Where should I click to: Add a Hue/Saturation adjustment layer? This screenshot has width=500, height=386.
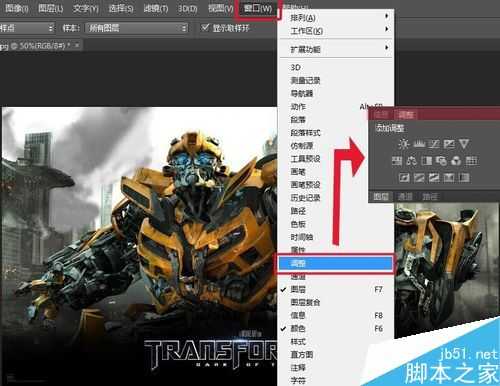pyautogui.click(x=397, y=161)
